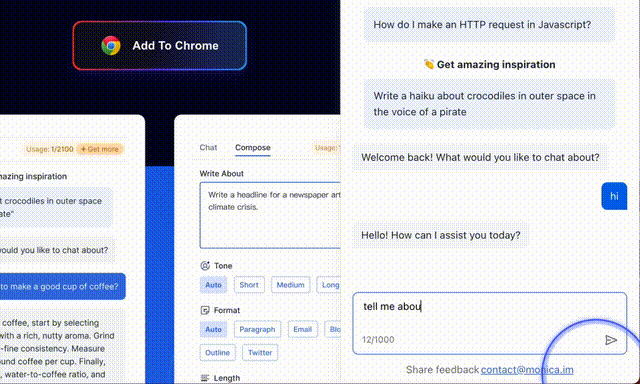This screenshot has width=640, height=384.
Task: Select the Long option
Action: (x=329, y=285)
